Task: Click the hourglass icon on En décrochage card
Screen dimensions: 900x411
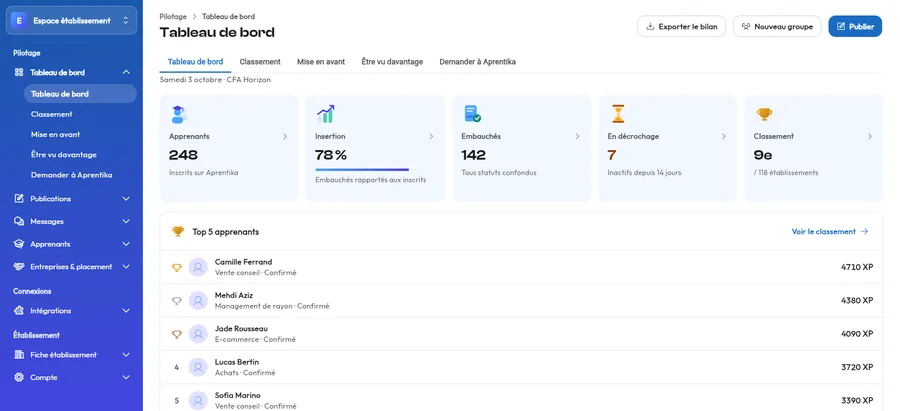Action: pyautogui.click(x=618, y=114)
